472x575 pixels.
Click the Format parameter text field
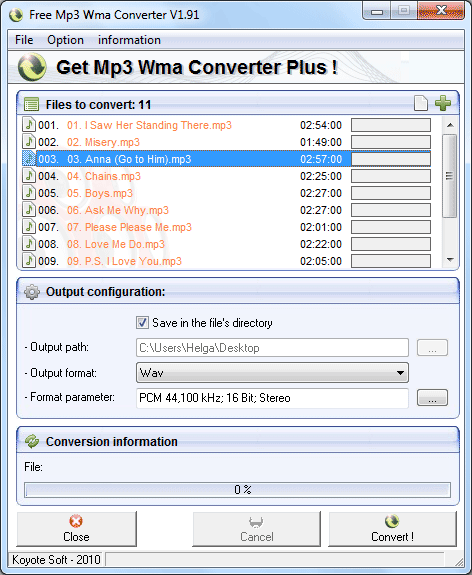pos(272,398)
